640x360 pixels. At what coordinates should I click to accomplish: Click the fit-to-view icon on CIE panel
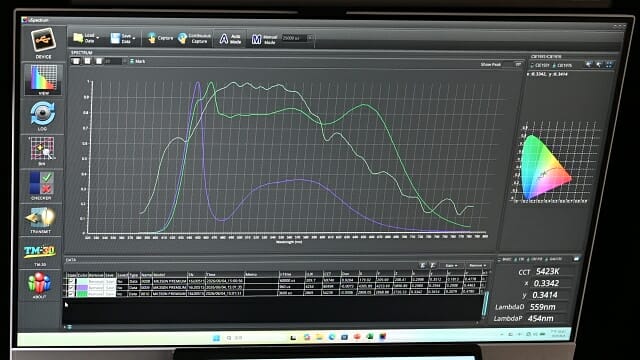(610, 64)
